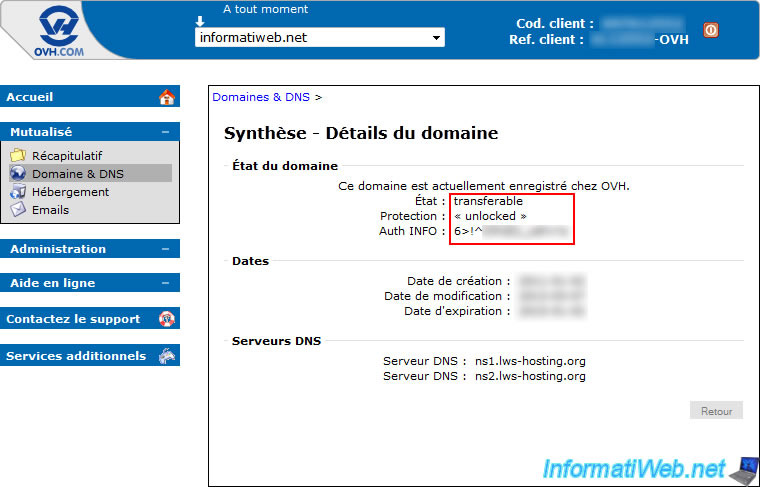The width and height of the screenshot is (760, 487).
Task: Collapse the Mutualisé section
Action: click(x=165, y=132)
